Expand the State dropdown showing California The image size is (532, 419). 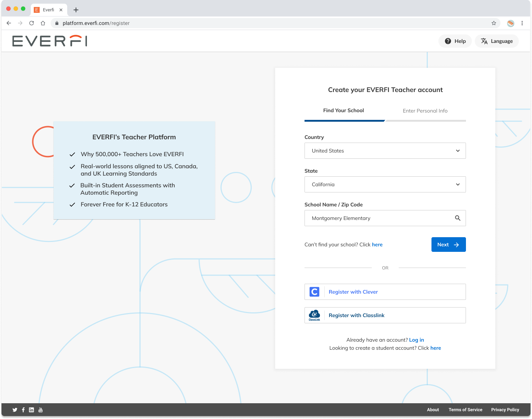coord(385,184)
